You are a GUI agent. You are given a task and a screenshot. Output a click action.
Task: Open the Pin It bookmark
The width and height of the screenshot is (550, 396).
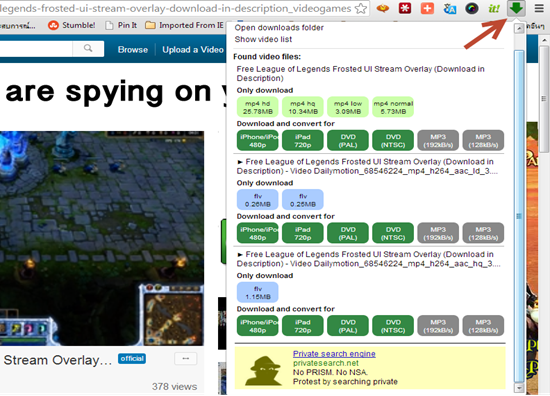click(121, 25)
